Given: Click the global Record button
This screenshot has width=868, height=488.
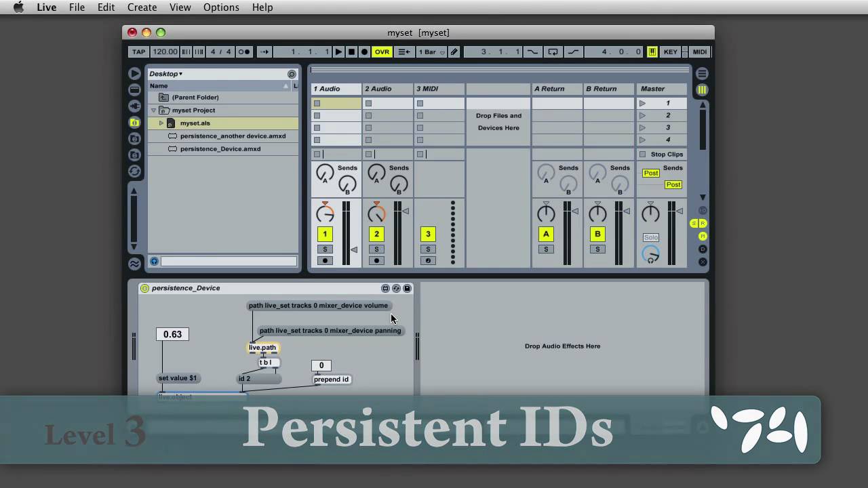Looking at the screenshot, I should (364, 52).
